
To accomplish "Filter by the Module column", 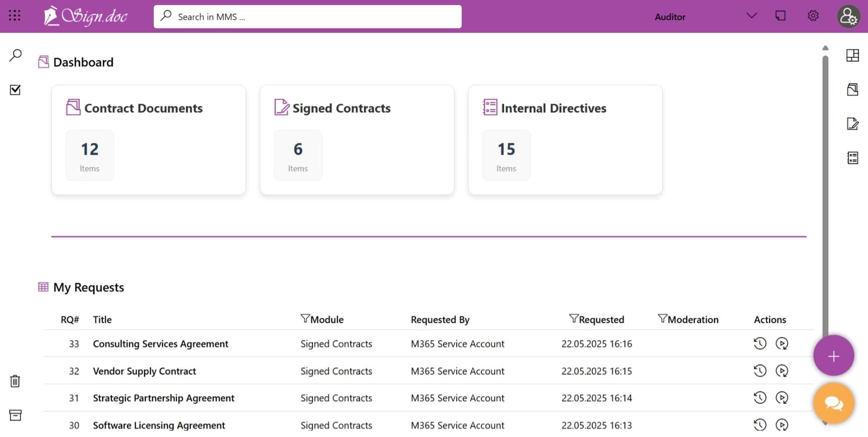I will pyautogui.click(x=305, y=318).
